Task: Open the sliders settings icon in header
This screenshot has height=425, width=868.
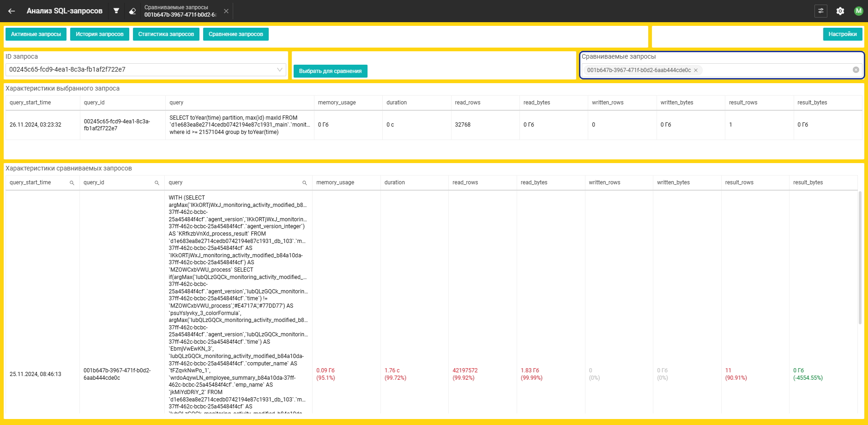Action: 821,11
